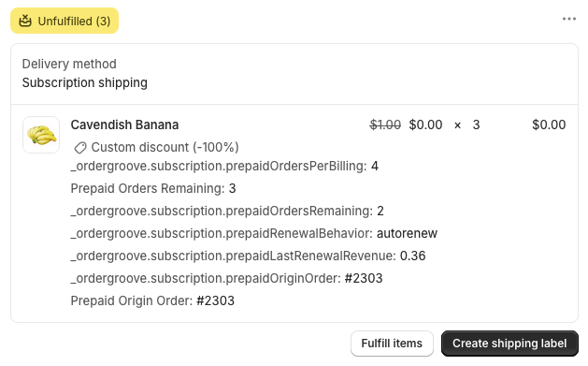Click the Subscription shipping delivery method text
Image resolution: width=588 pixels, height=366 pixels.
pyautogui.click(x=85, y=82)
